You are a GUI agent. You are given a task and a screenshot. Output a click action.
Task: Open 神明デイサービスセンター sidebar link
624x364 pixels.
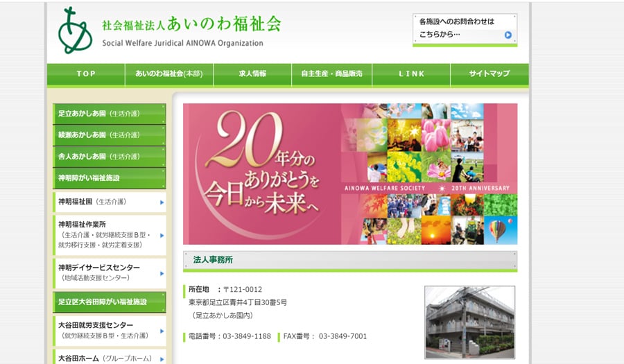point(110,273)
